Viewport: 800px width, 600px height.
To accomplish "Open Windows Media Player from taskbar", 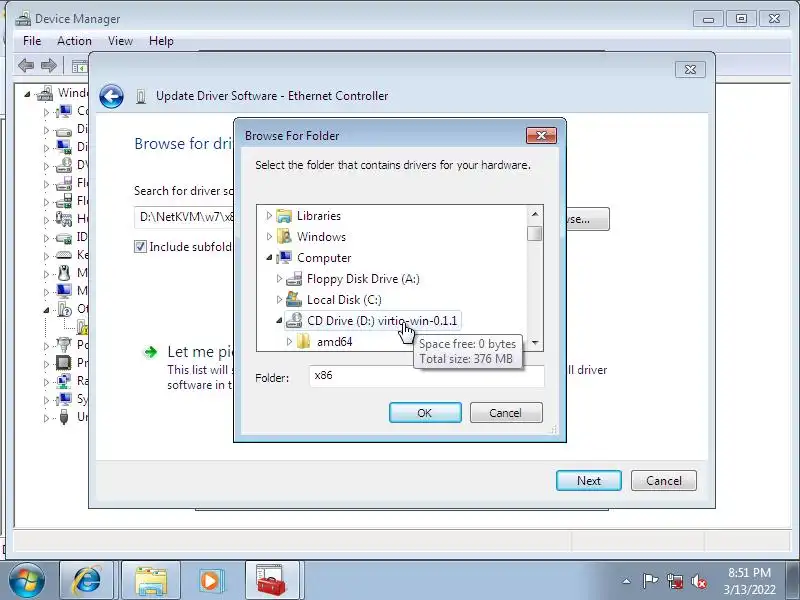I will point(210,581).
